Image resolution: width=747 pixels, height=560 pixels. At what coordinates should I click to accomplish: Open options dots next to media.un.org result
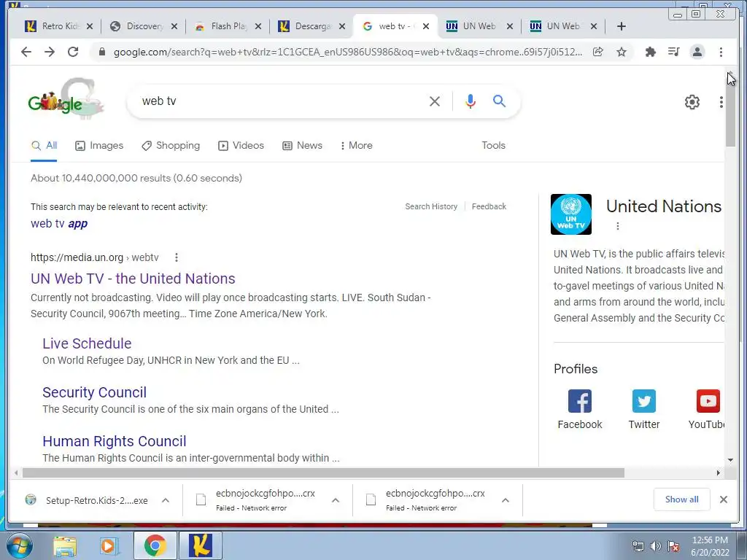(177, 257)
